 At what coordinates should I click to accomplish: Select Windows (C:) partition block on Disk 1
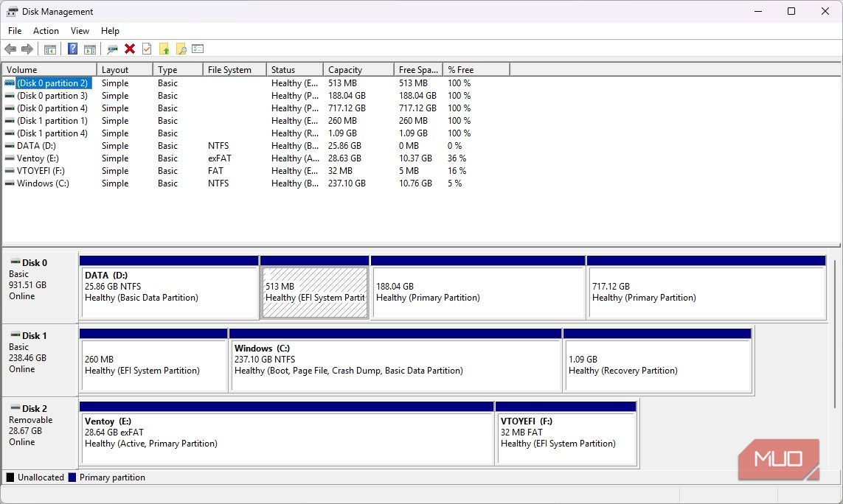pos(395,360)
